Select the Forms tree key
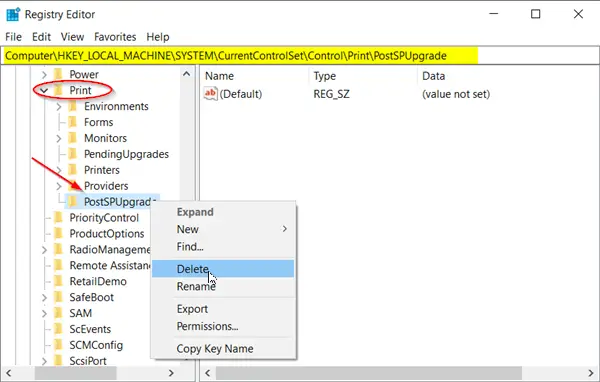This screenshot has height=382, width=600. [x=98, y=122]
